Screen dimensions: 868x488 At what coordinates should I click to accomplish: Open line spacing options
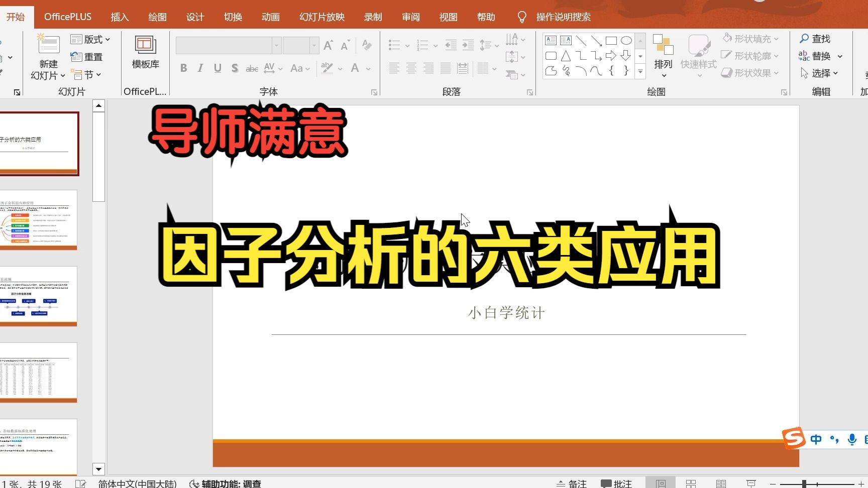coord(489,45)
